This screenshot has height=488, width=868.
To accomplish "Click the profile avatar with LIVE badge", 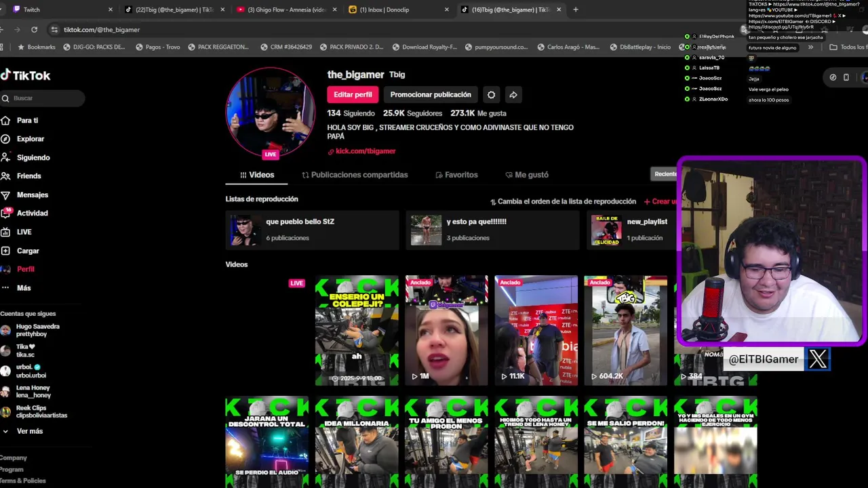I will coord(270,112).
